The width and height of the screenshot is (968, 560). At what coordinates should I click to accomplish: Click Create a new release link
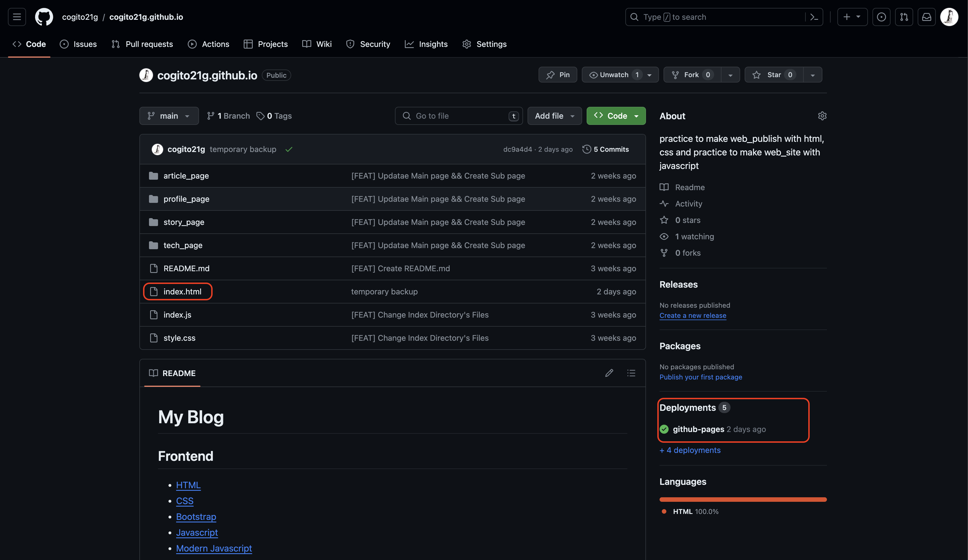(x=693, y=316)
